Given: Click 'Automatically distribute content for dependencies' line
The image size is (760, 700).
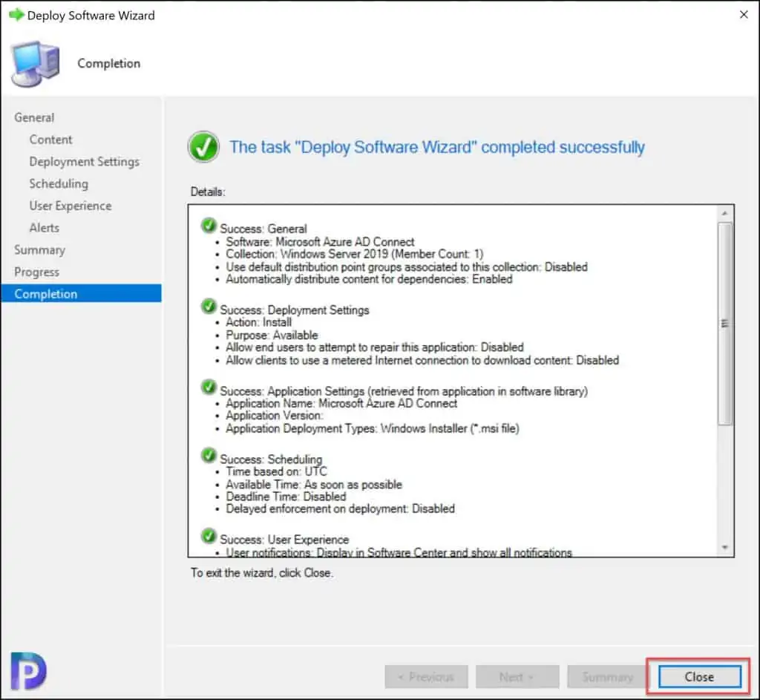Looking at the screenshot, I should pos(369,279).
